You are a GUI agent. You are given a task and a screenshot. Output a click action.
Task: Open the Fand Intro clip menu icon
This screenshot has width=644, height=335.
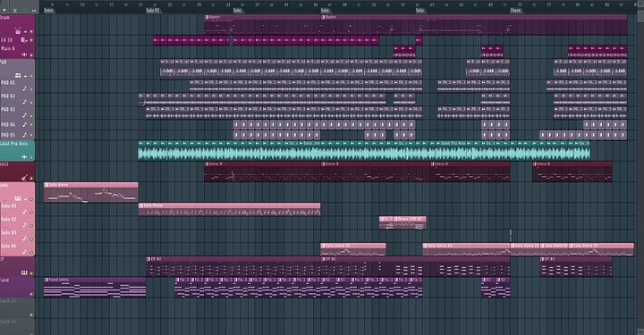(x=47, y=280)
